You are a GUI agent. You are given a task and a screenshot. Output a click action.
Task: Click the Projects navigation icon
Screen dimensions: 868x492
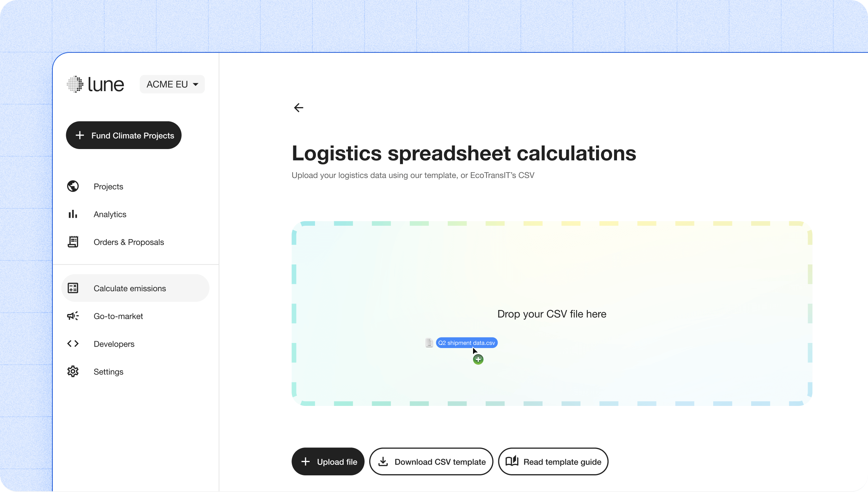pyautogui.click(x=73, y=186)
